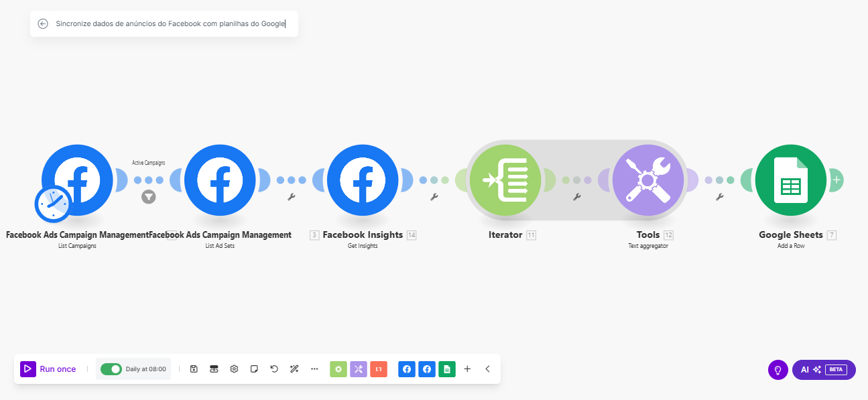Open the purple Tools Text aggregator module
868x400 pixels.
tap(648, 180)
